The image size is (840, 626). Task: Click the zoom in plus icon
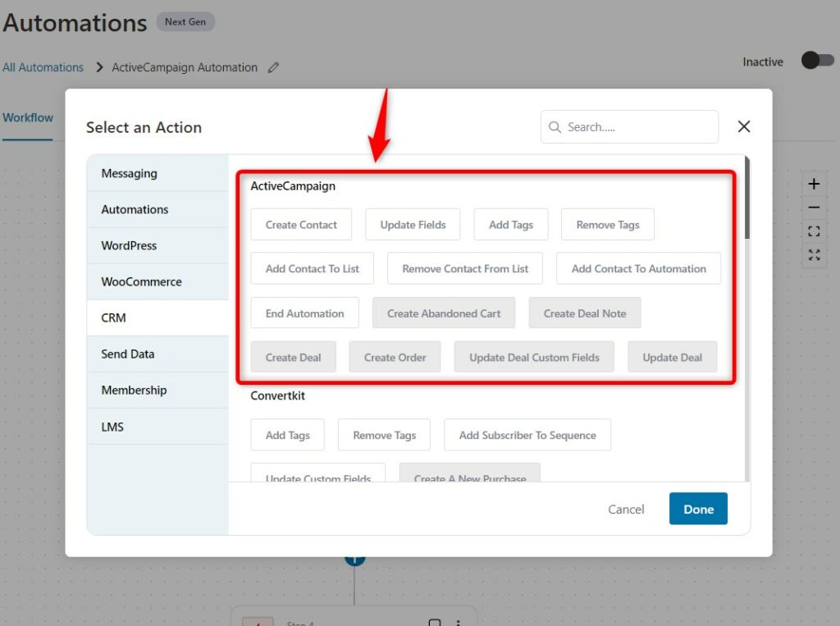[x=814, y=184]
